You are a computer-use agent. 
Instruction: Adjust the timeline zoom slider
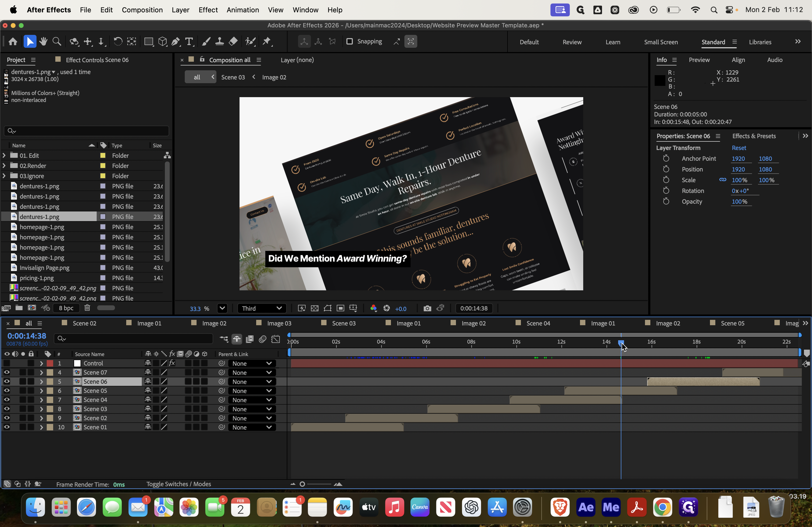point(316,484)
